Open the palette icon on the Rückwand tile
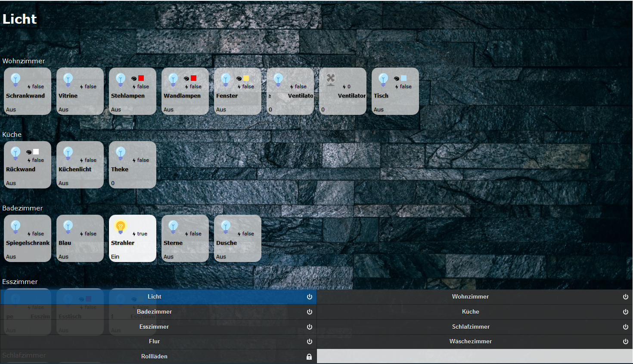633x364 pixels. 29,152
